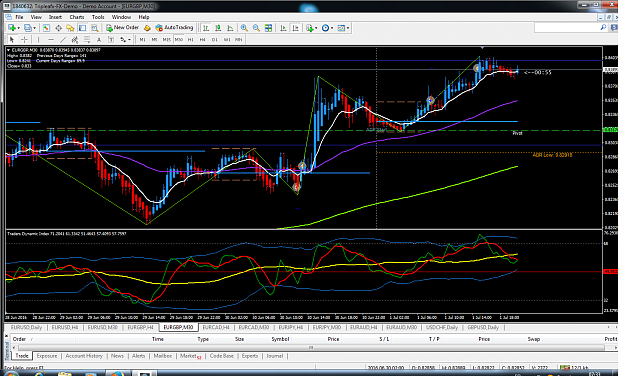Toggle the Terminal window icon
This screenshot has width=625, height=376.
pyautogui.click(x=83, y=28)
